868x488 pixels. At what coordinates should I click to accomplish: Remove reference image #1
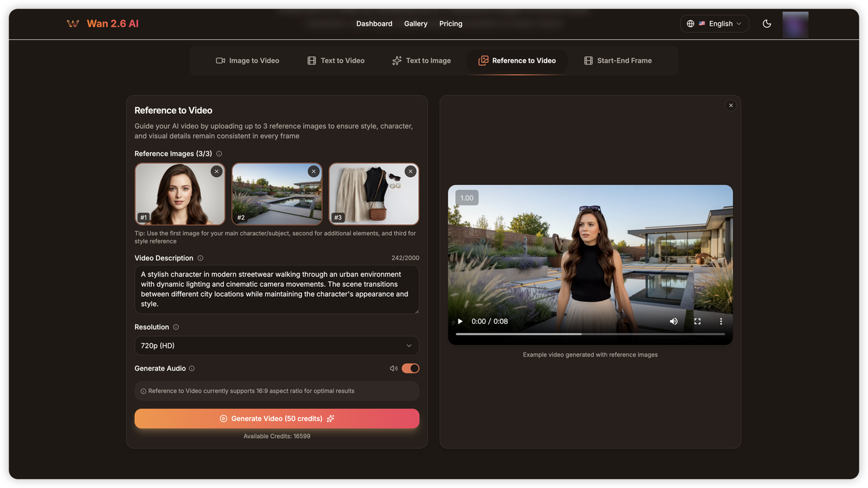[x=216, y=171]
